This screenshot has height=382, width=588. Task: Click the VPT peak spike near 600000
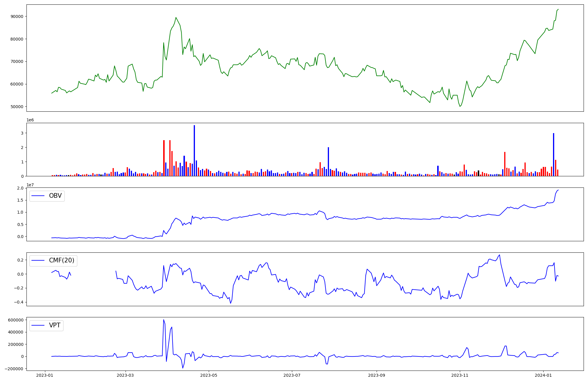164,320
